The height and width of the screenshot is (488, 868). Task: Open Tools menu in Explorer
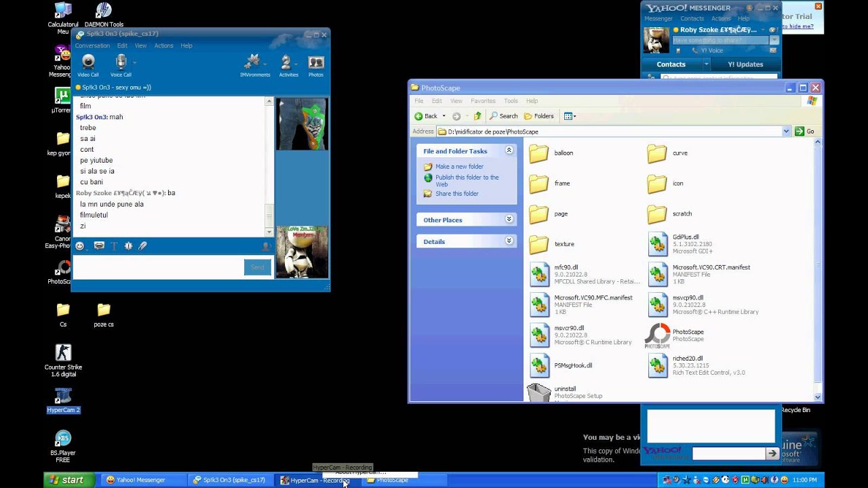click(x=511, y=101)
